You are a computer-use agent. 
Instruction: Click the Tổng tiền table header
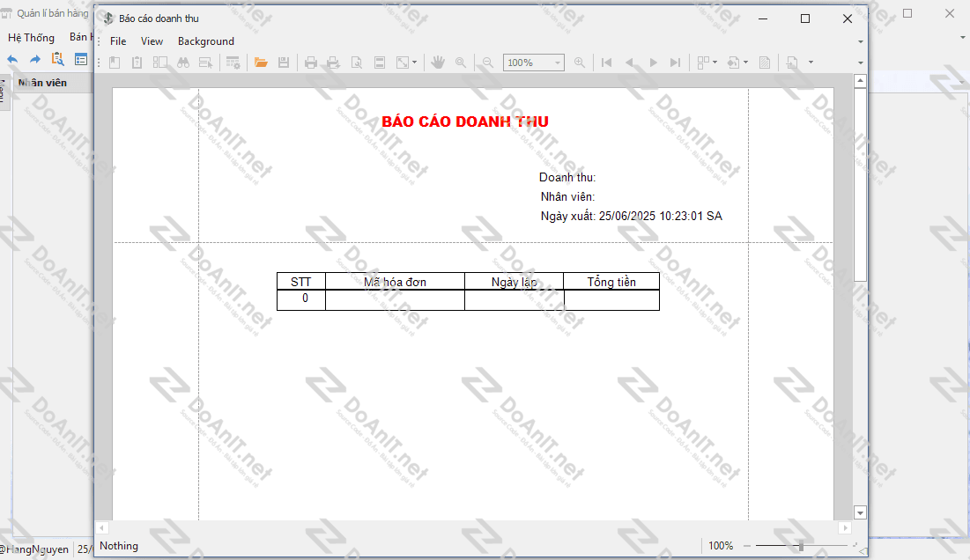point(611,282)
